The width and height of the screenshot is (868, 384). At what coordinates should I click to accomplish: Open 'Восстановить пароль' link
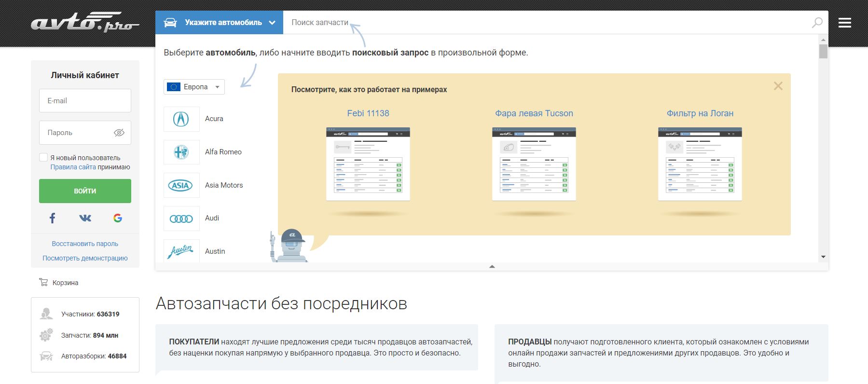point(85,244)
